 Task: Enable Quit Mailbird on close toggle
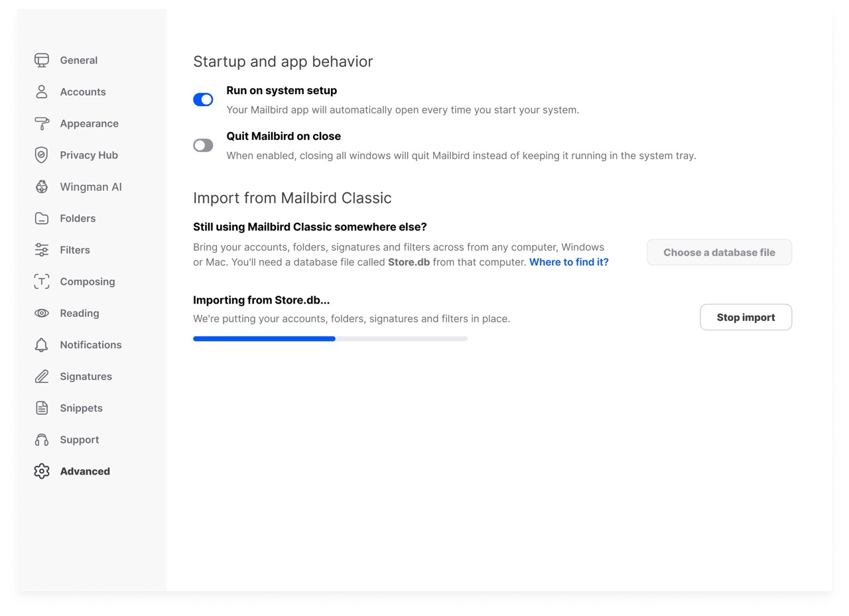click(203, 145)
